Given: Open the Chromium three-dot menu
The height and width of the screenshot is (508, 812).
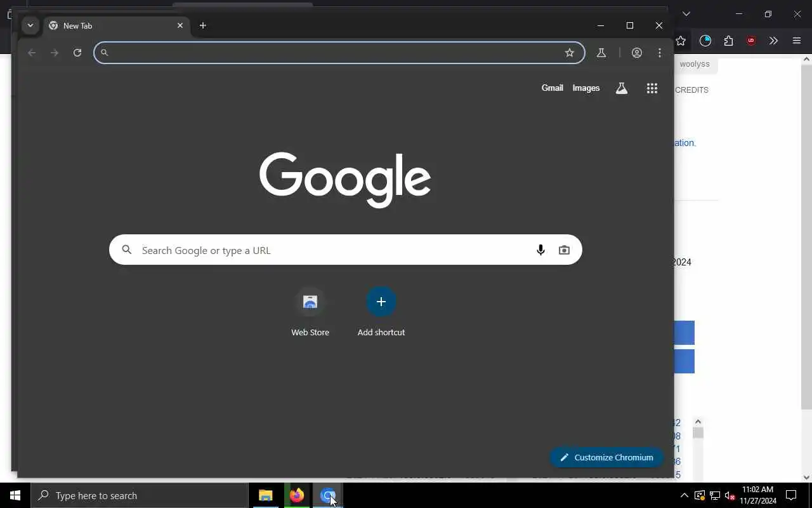Looking at the screenshot, I should pyautogui.click(x=660, y=53).
